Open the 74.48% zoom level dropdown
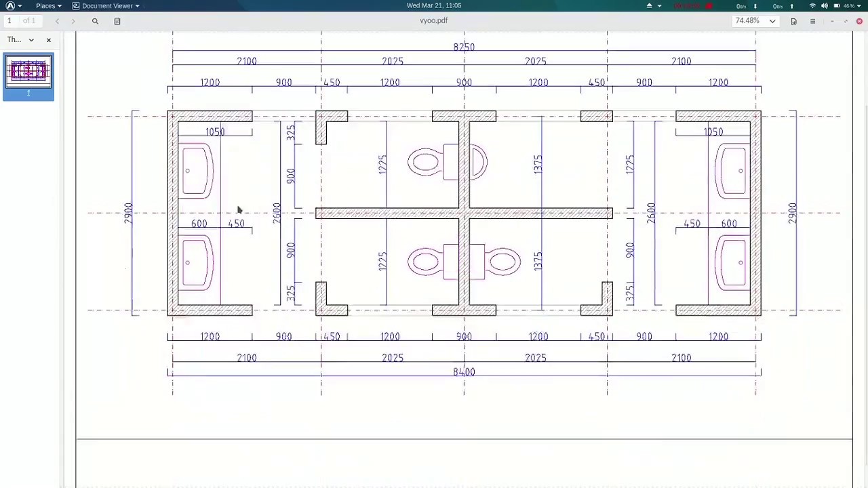868x488 pixels. pos(755,21)
